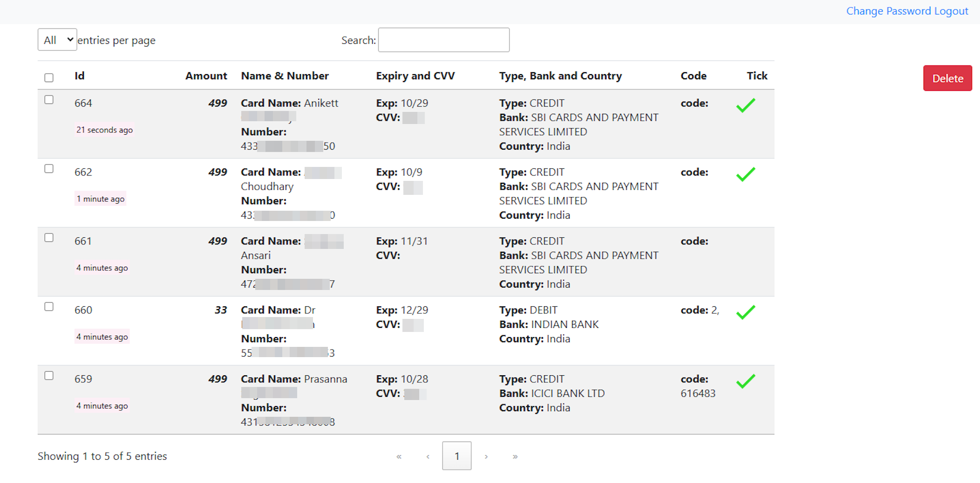Select the checkbox for entry 661
The width and height of the screenshot is (980, 483).
tap(49, 238)
